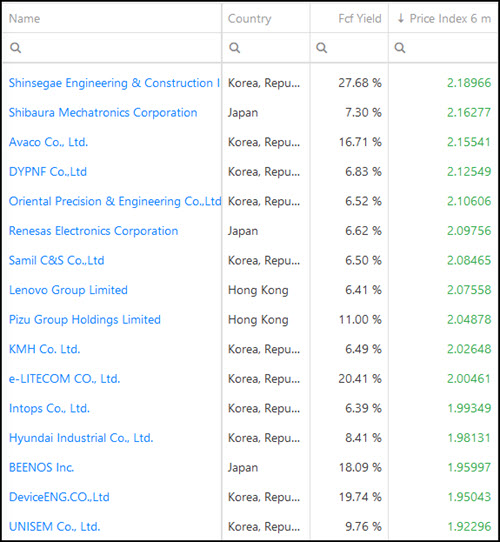Open Hyundai Industrial Co., Ltd. link
Screen dimensions: 500x542
point(81,438)
